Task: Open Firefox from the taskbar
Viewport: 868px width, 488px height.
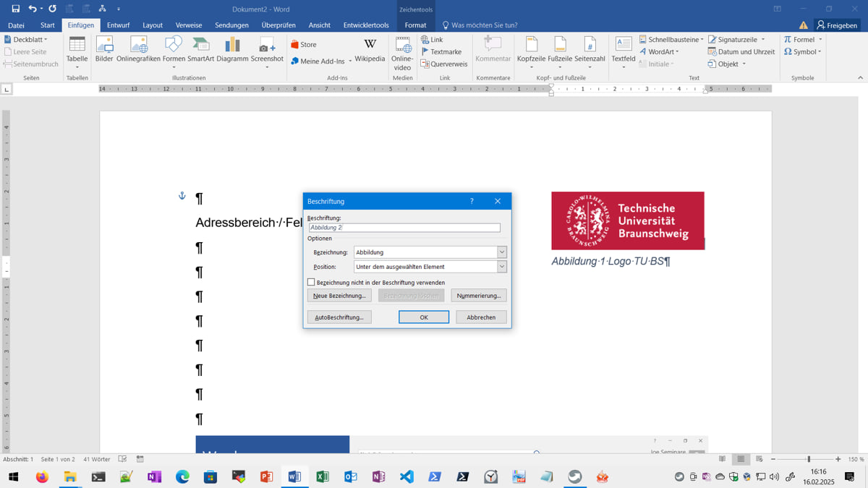Action: coord(42,476)
